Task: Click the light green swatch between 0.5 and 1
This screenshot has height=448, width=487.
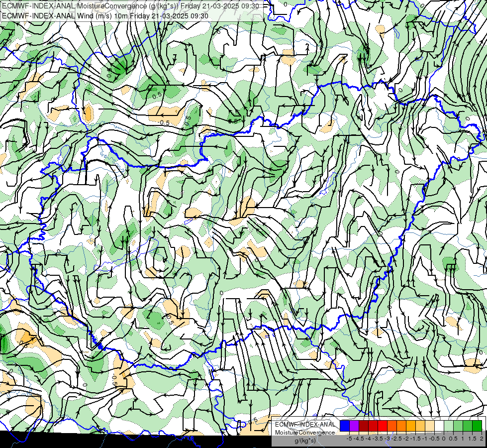Action: (458, 426)
